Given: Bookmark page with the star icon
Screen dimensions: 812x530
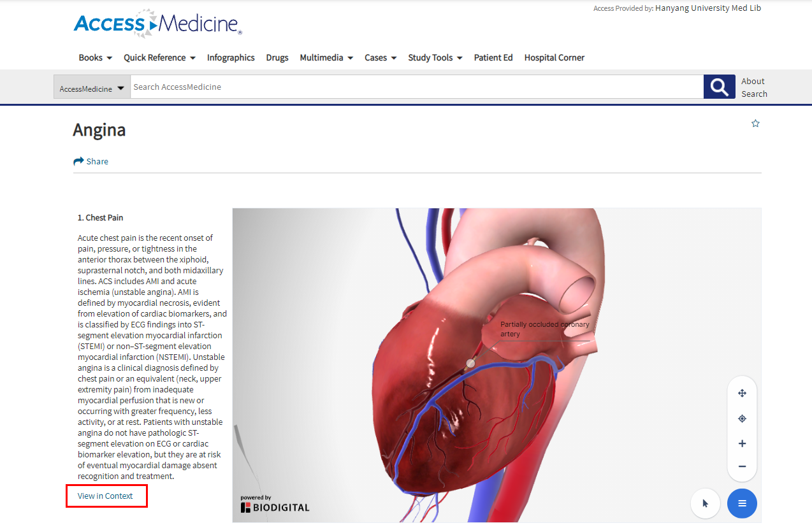Looking at the screenshot, I should (x=755, y=124).
